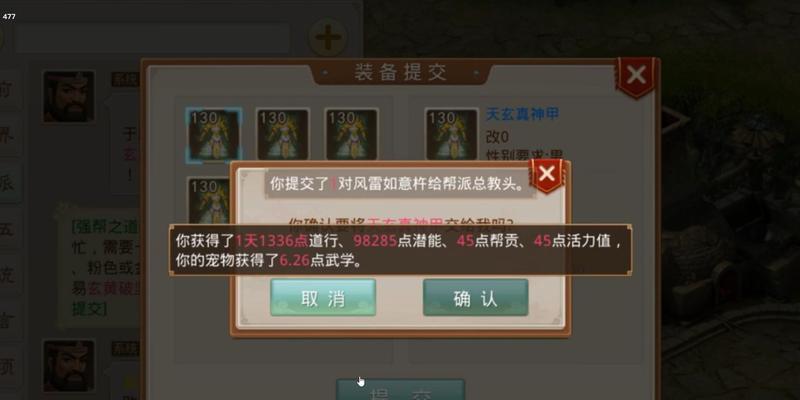Select the second level 130 armor item
Viewport: 800px width, 400px height.
282,135
